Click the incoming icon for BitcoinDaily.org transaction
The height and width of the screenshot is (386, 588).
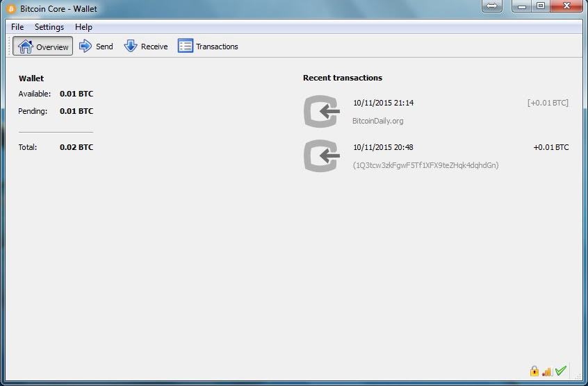(x=322, y=111)
